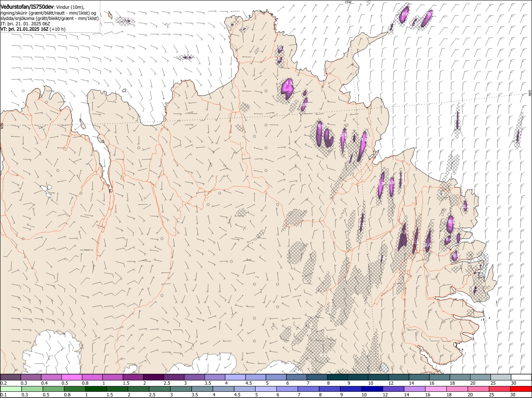This screenshot has height=398, width=532.
Task: Click the 15W longitude label at the map top
Action: pyautogui.click(x=348, y=2)
